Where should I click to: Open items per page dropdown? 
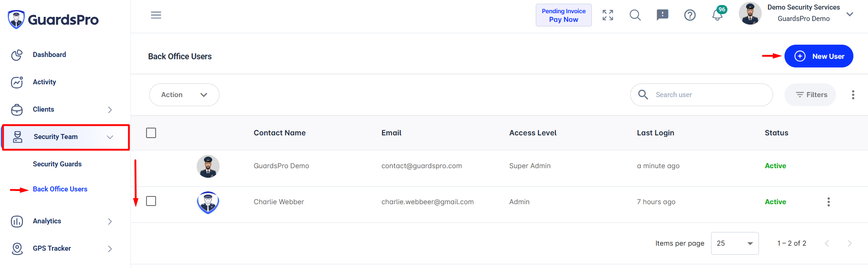[735, 243]
